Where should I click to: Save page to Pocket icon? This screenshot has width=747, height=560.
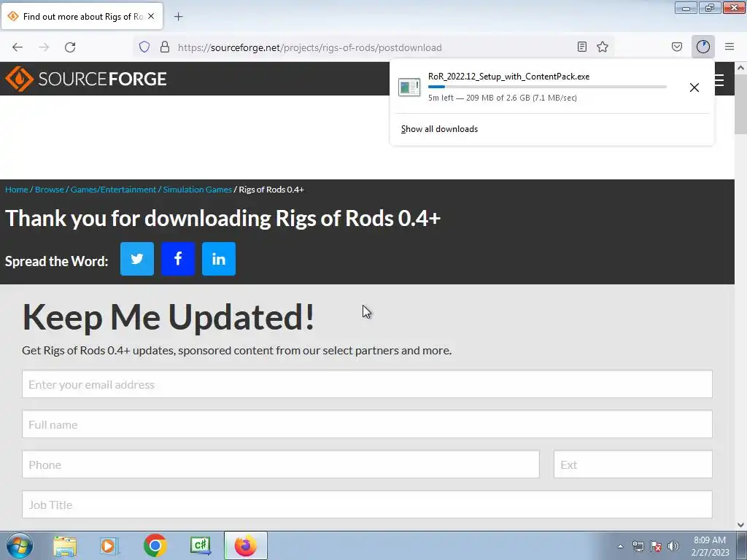point(676,47)
